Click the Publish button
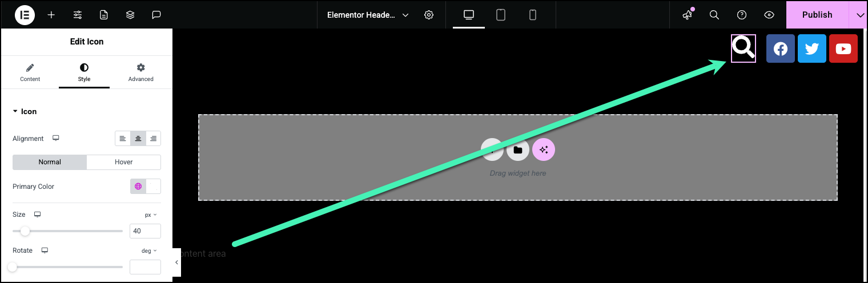868x283 pixels. pyautogui.click(x=817, y=15)
